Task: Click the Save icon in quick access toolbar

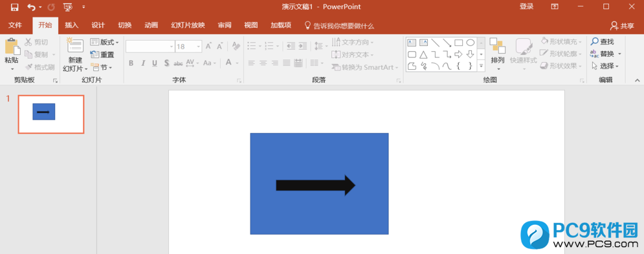Action: (x=14, y=7)
